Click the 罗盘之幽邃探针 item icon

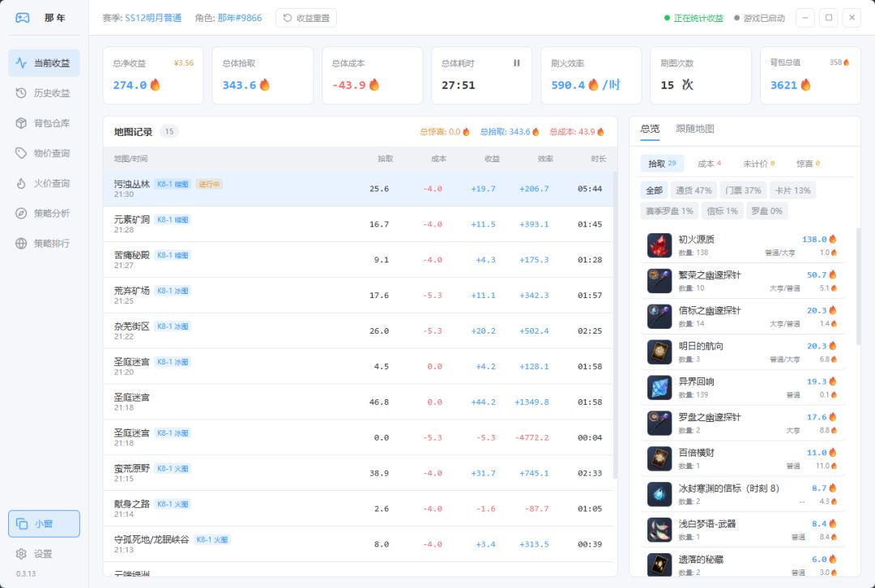(659, 424)
